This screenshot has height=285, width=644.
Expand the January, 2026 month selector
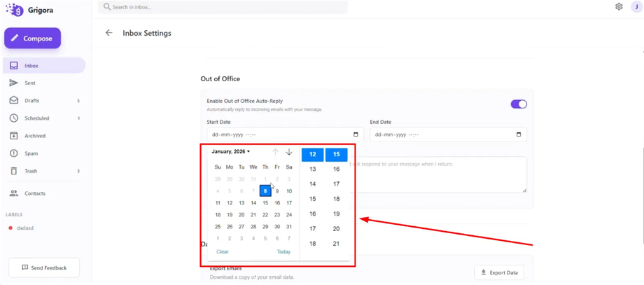(231, 152)
